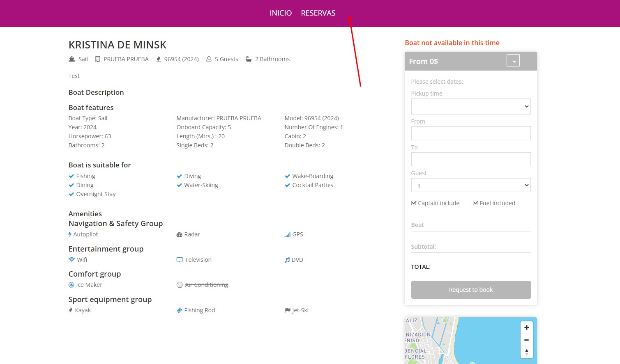
Task: Click the GPS signal icon
Action: (287, 235)
